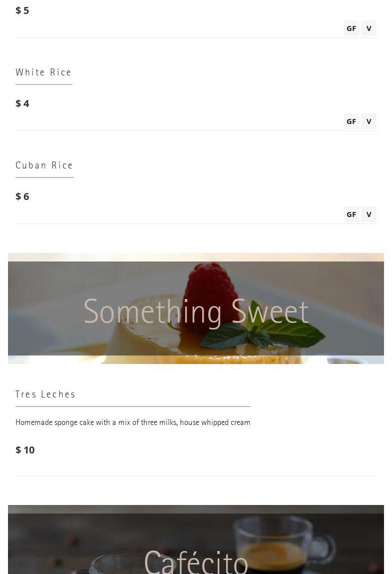Click the $5 price at the top
The height and width of the screenshot is (574, 392).
tap(22, 10)
